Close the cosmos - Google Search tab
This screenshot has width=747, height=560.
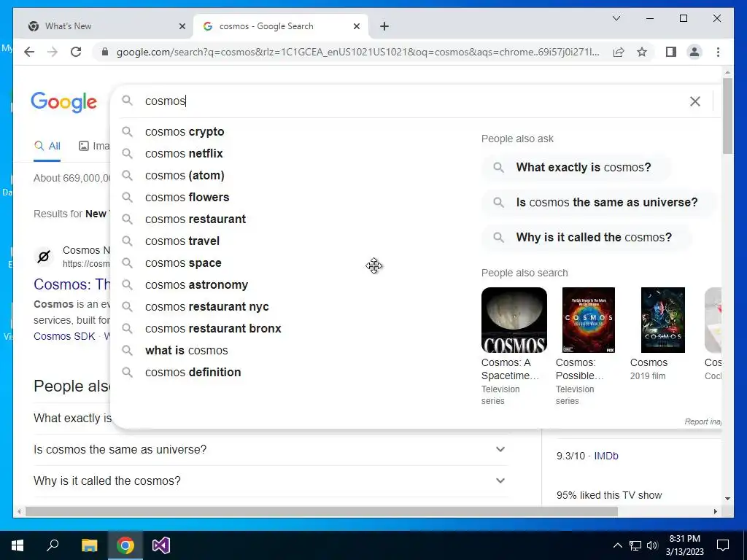point(356,26)
